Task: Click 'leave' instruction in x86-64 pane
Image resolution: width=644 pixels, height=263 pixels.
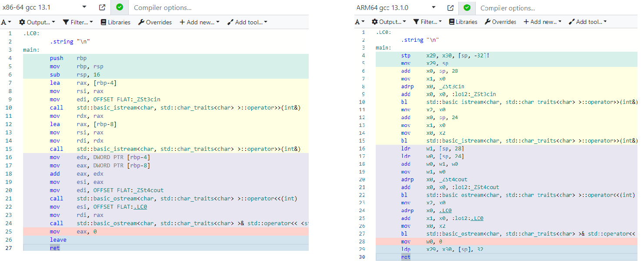Action: tap(58, 240)
